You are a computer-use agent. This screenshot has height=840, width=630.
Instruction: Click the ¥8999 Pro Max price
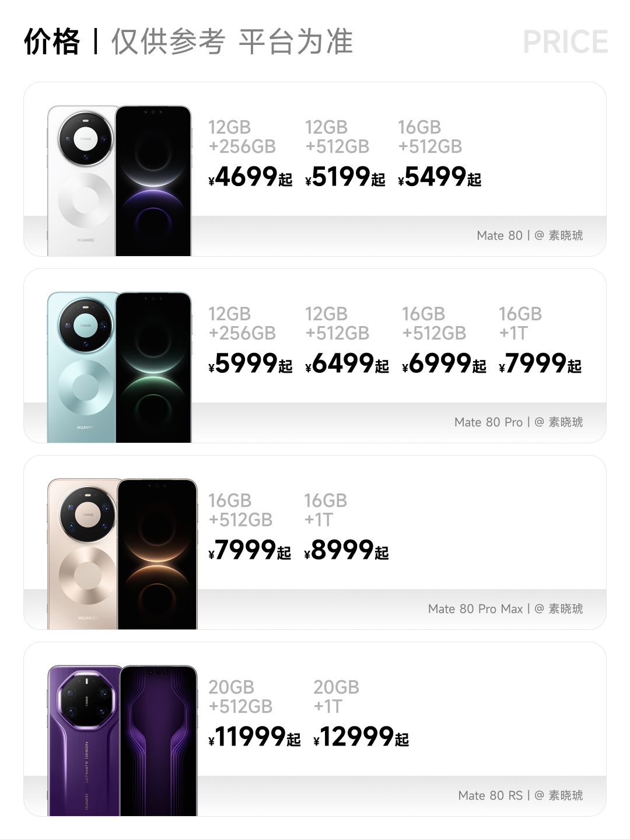point(346,550)
